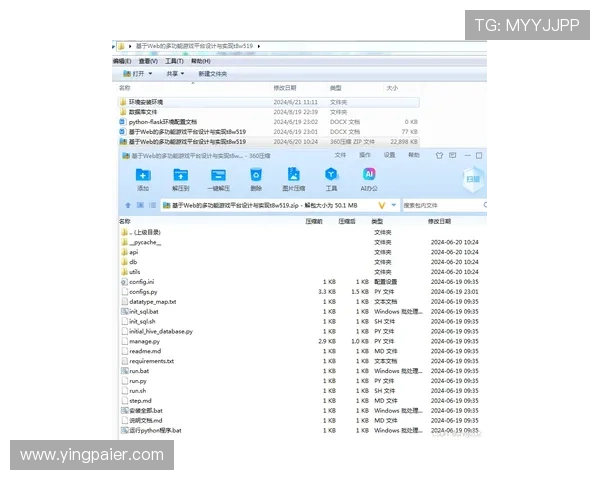Screen dimensions: 600x480
Task: Switch to list view icon in archive bar
Action: (x=152, y=205)
